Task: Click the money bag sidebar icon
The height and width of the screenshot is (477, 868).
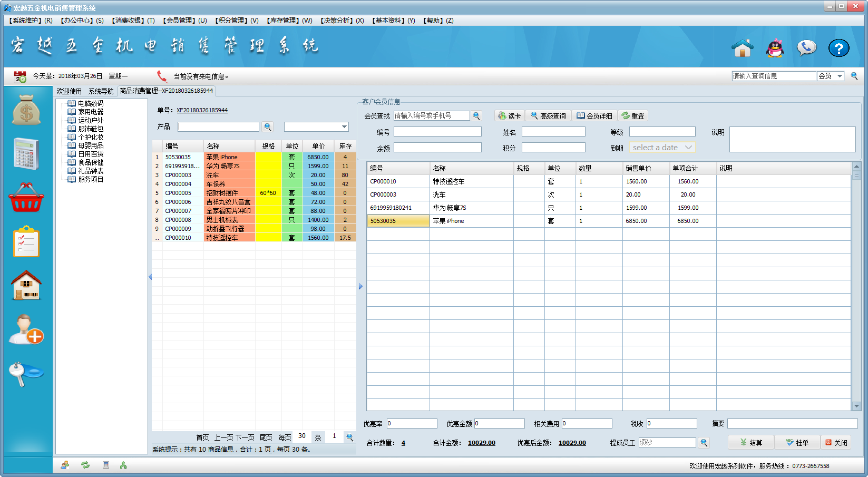Action: click(26, 110)
